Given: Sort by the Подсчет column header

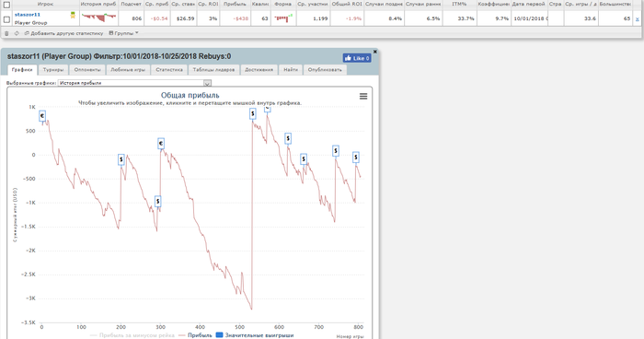Looking at the screenshot, I should pos(131,4).
